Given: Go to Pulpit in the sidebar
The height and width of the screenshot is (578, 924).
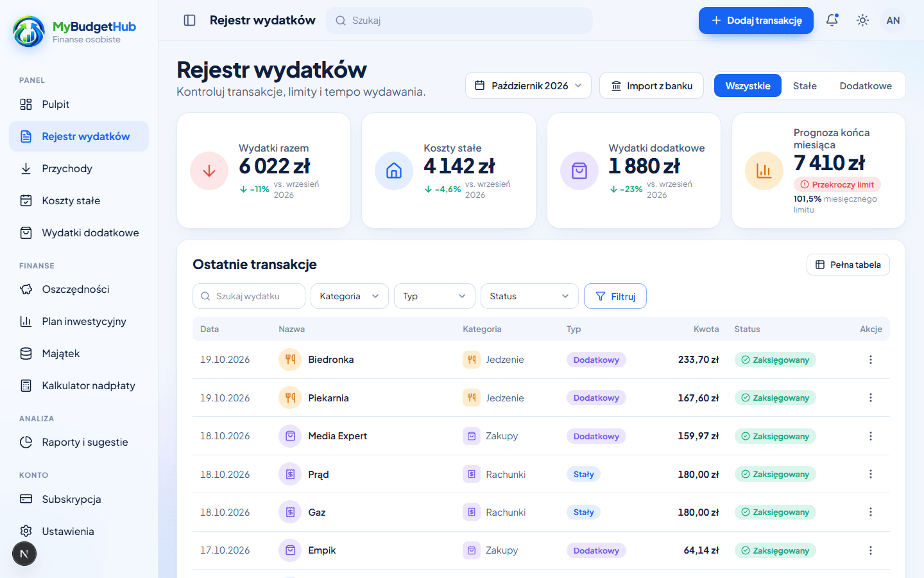Looking at the screenshot, I should [x=79, y=104].
